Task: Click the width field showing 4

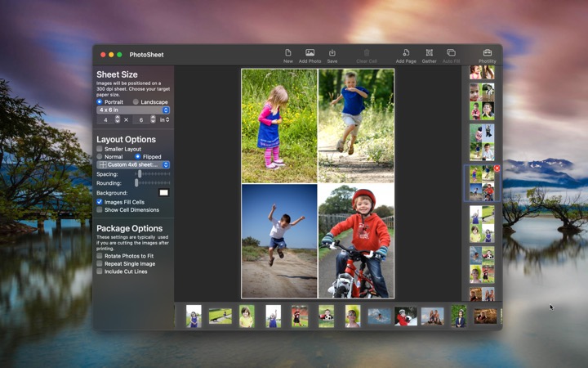Action: (x=105, y=119)
